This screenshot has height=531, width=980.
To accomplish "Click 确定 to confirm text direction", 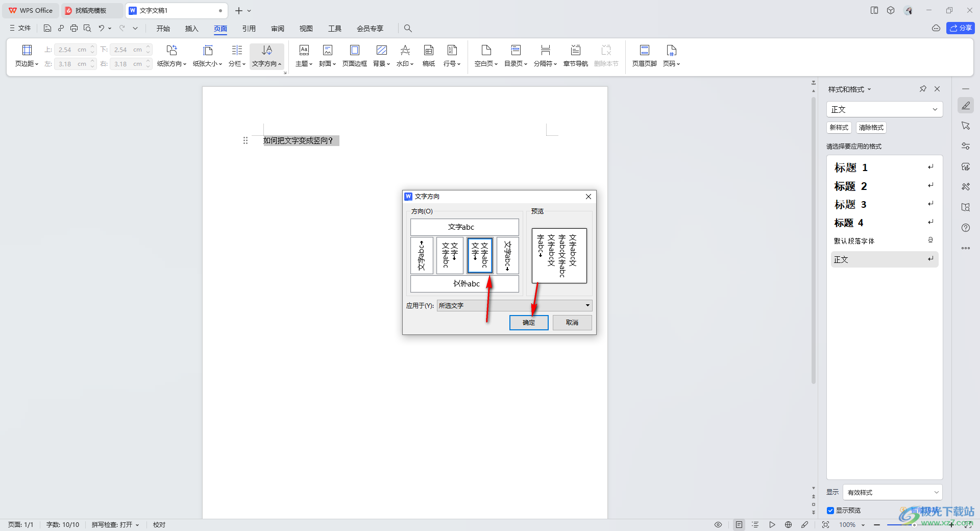I will pos(529,323).
